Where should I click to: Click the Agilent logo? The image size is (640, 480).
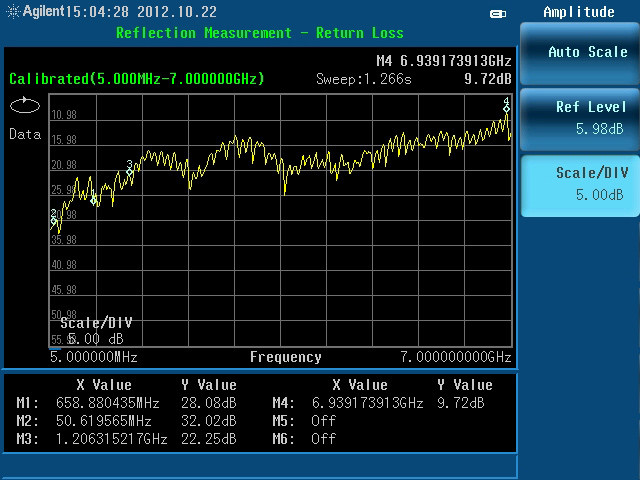click(x=36, y=12)
